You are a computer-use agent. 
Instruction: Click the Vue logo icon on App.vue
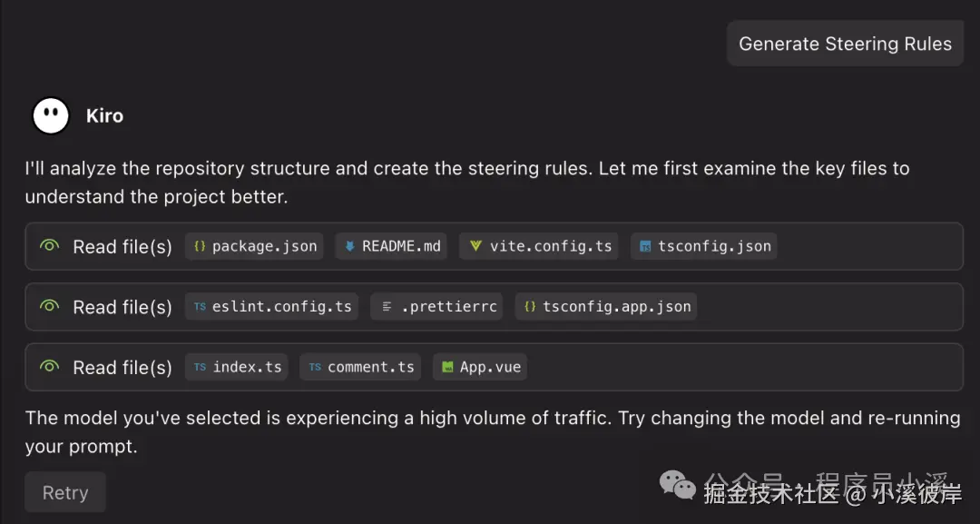(447, 367)
